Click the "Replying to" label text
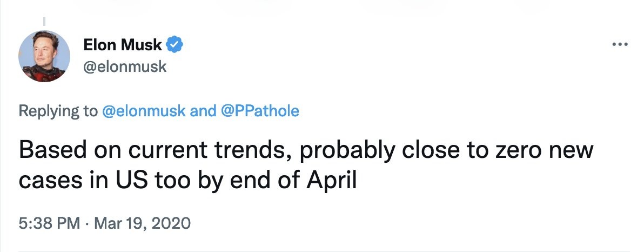644x252 pixels. pyautogui.click(x=58, y=111)
